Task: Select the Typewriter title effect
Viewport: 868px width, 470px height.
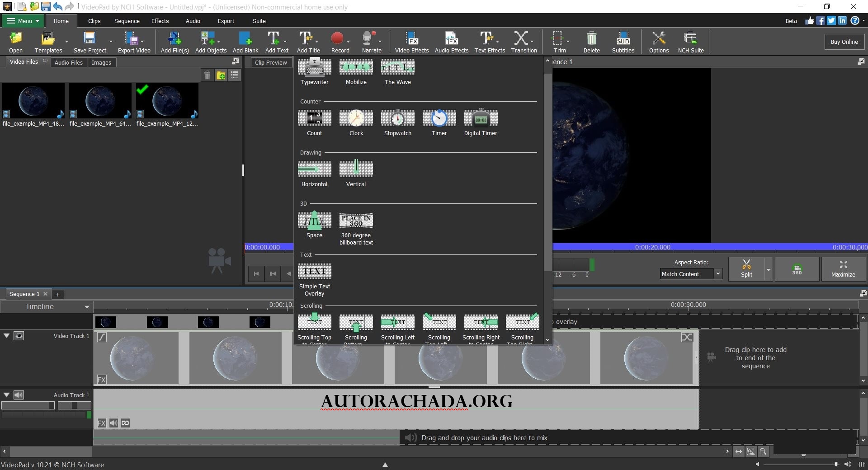Action: (x=314, y=71)
